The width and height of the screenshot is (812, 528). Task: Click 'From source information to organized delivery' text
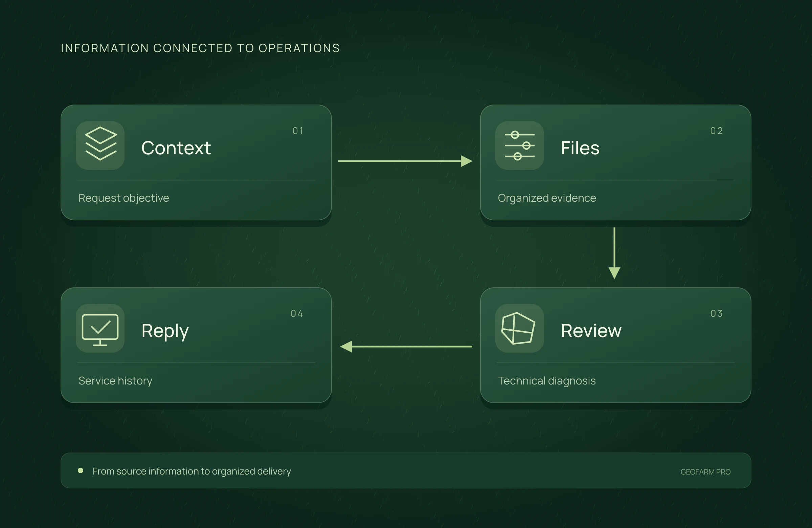pyautogui.click(x=192, y=471)
